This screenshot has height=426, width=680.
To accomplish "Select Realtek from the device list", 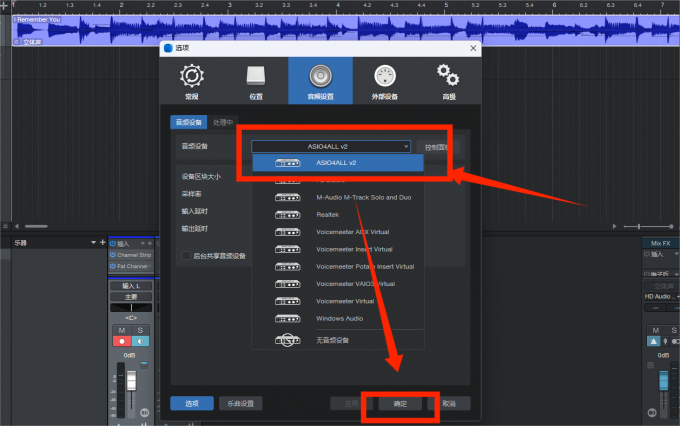I will pyautogui.click(x=327, y=215).
